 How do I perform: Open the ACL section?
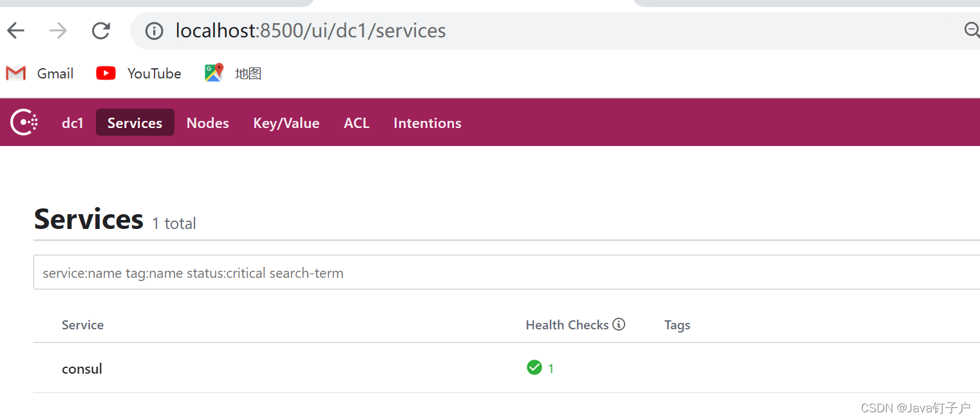click(357, 122)
